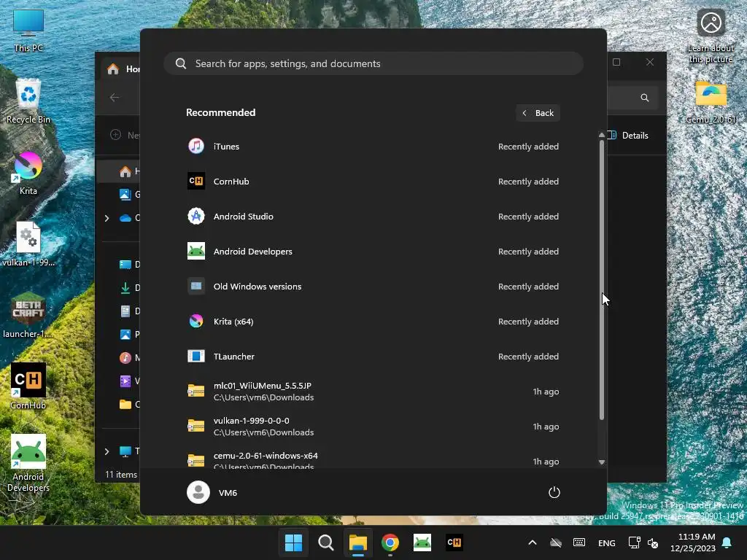Select the Cemu_2.0-61 desktop folder
This screenshot has width=747, height=560.
tap(711, 101)
